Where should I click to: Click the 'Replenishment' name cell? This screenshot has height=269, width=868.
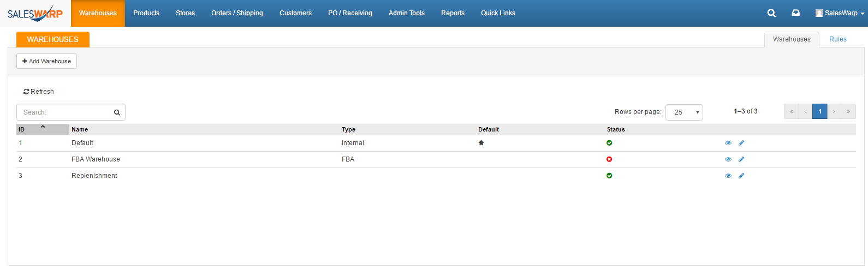coord(94,176)
